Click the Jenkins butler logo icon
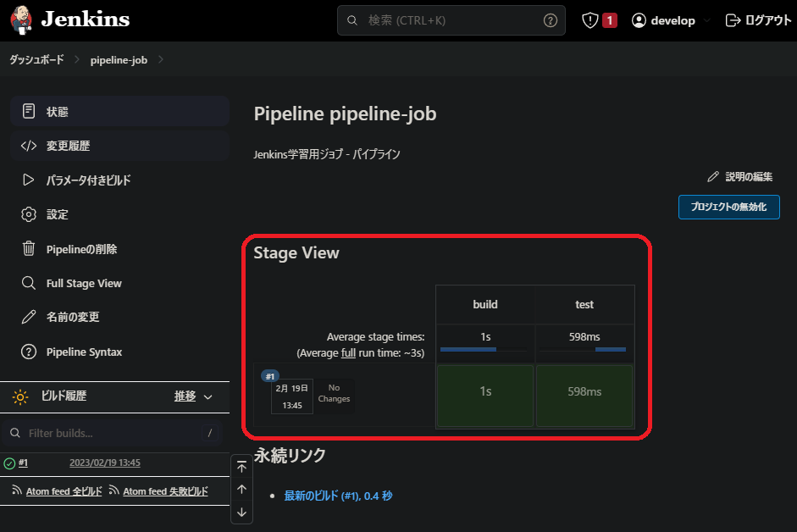This screenshot has height=532, width=797. click(x=21, y=20)
